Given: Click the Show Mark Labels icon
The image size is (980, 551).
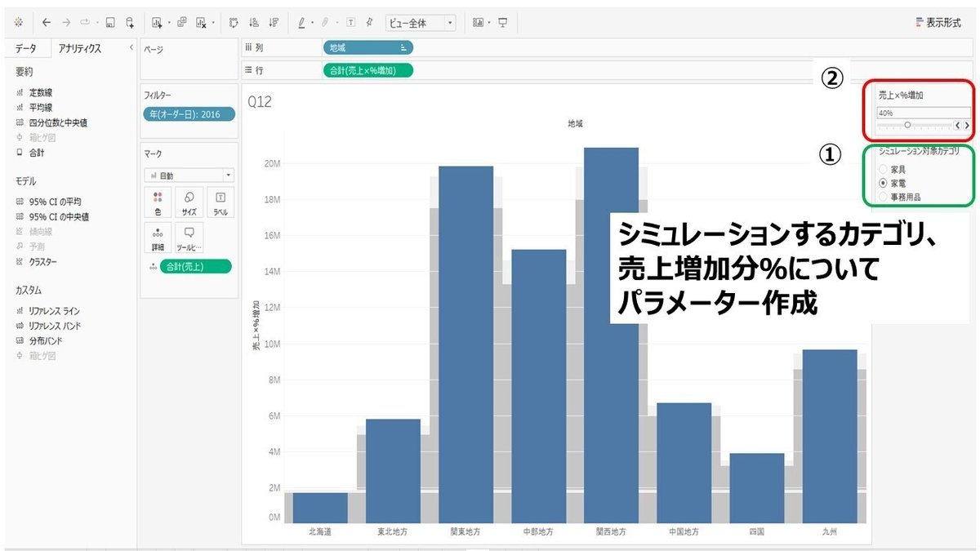Looking at the screenshot, I should pos(349,22).
